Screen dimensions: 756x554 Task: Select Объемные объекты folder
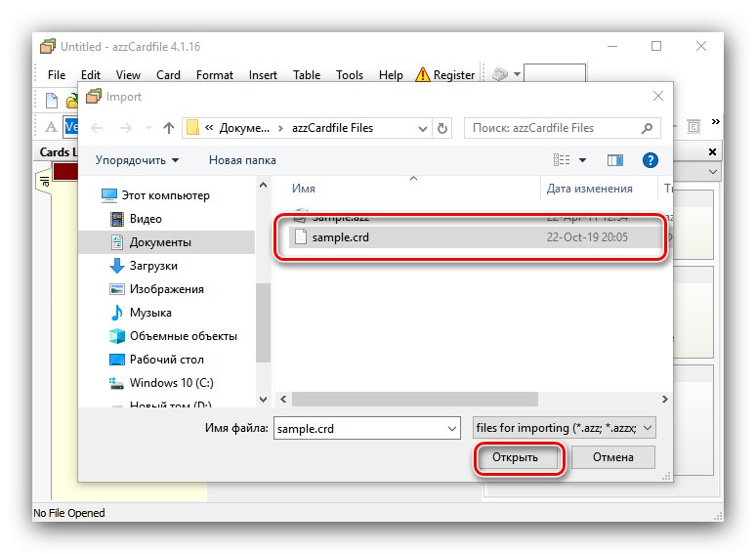click(174, 336)
